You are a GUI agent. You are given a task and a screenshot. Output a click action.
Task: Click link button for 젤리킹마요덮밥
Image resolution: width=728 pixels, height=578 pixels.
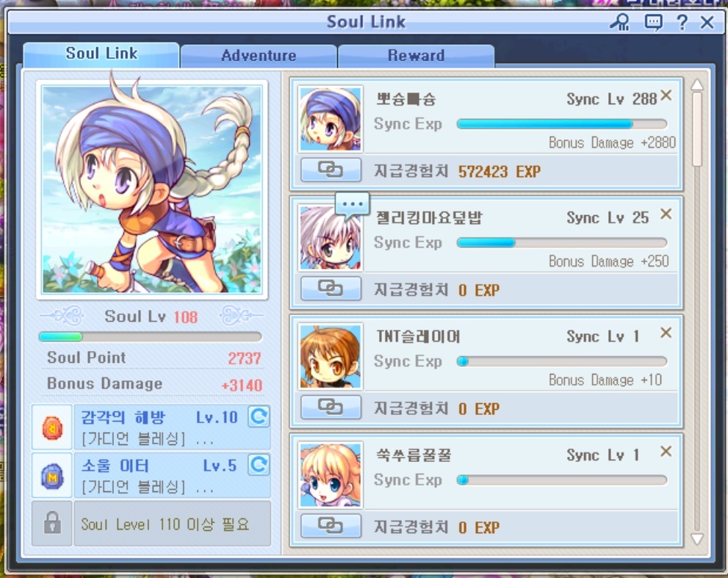coord(331,289)
